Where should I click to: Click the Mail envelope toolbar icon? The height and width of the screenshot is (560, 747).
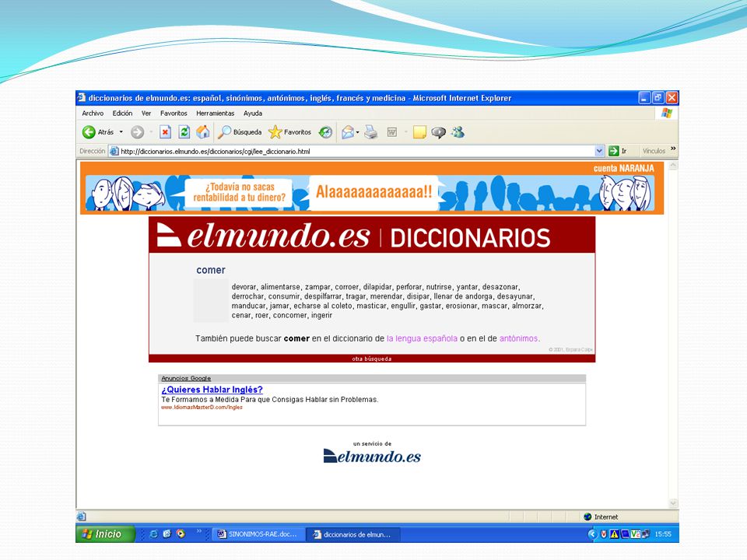point(348,132)
